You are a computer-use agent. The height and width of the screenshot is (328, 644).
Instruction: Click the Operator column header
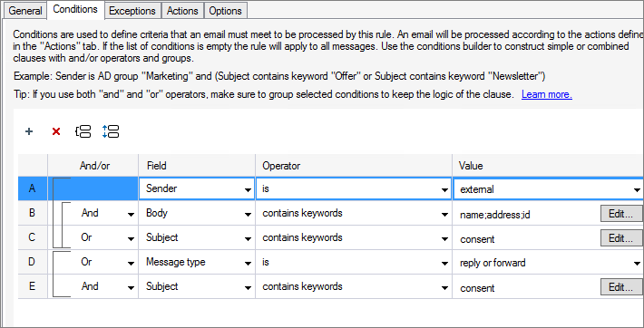[x=354, y=166]
